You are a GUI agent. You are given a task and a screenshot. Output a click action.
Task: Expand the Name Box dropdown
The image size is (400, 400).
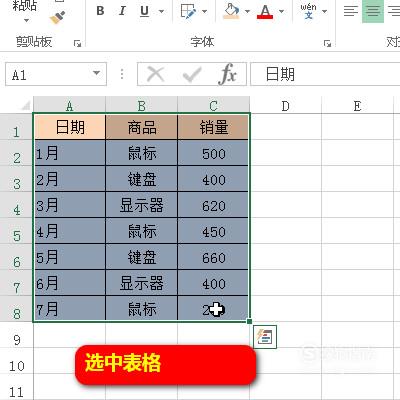(x=97, y=73)
